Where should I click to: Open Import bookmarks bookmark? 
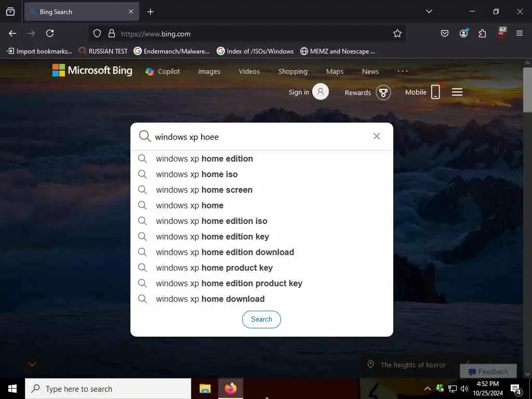pyautogui.click(x=39, y=51)
